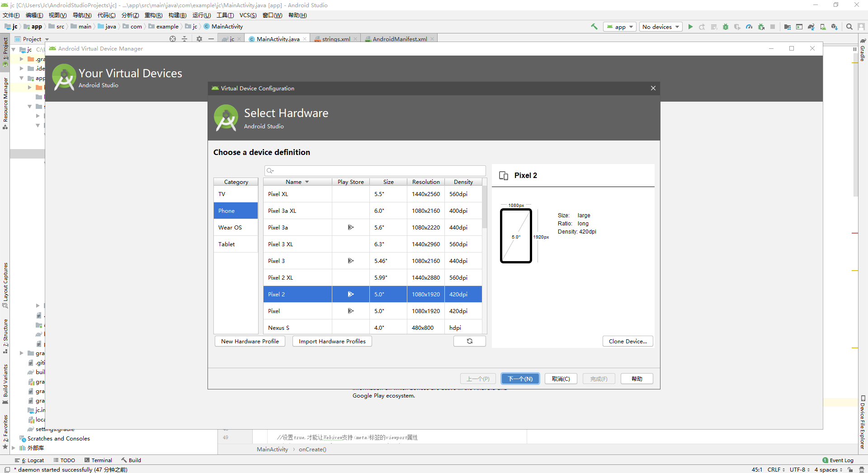Close the Virtual Device Configuration dialog
This screenshot has width=868, height=473.
tap(653, 88)
